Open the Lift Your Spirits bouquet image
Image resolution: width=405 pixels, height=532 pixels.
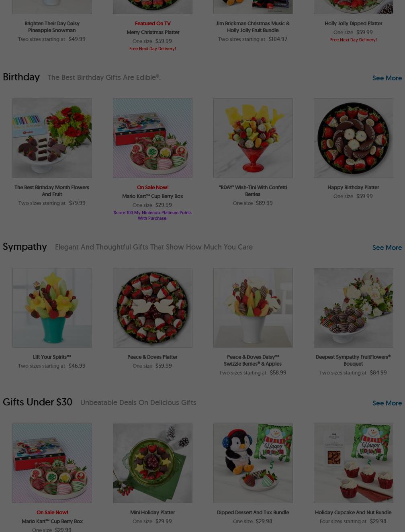(x=52, y=308)
